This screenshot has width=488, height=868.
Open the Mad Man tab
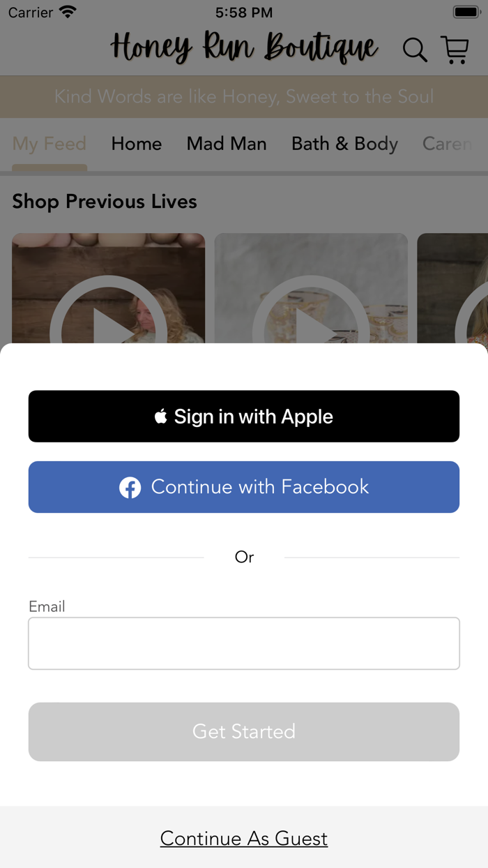pos(227,144)
